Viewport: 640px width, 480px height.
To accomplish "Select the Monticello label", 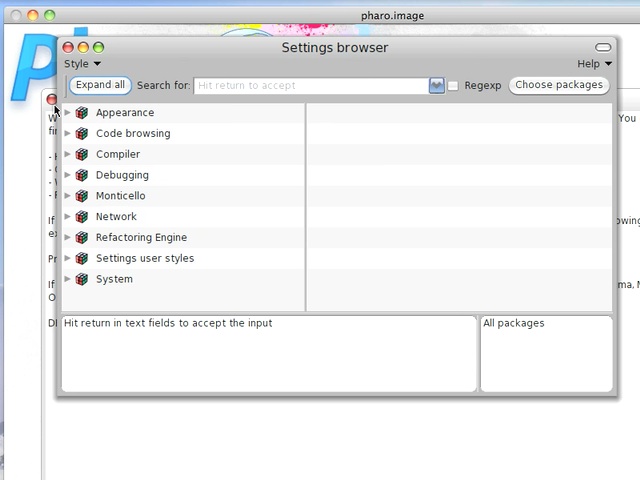I will pos(120,196).
